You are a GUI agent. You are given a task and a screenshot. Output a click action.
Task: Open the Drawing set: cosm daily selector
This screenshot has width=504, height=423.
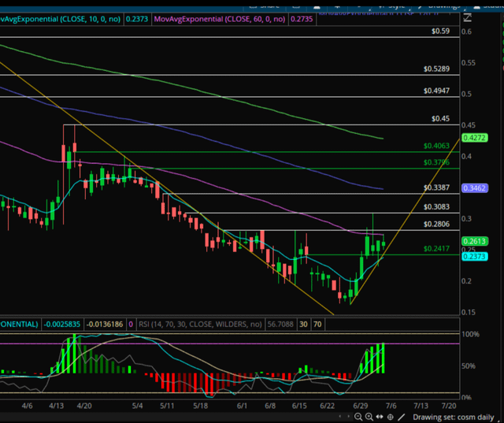coord(454,417)
